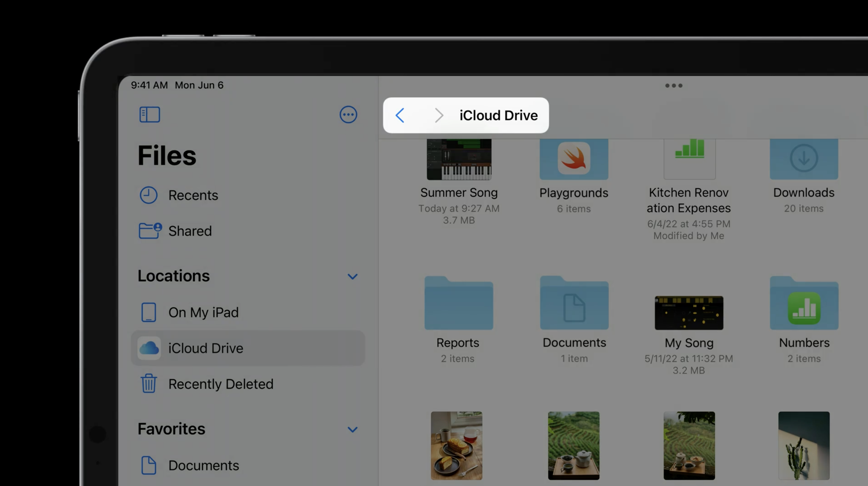Screen dimensions: 868x486
Task: Go forward with the right chevron
Action: click(x=439, y=115)
